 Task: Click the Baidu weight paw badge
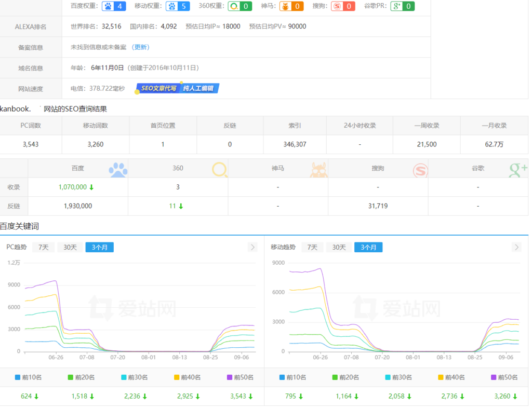[114, 6]
